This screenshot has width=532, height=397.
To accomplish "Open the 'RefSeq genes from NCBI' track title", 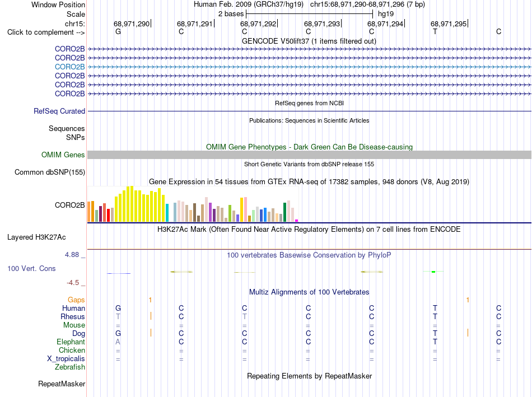I will tap(309, 103).
